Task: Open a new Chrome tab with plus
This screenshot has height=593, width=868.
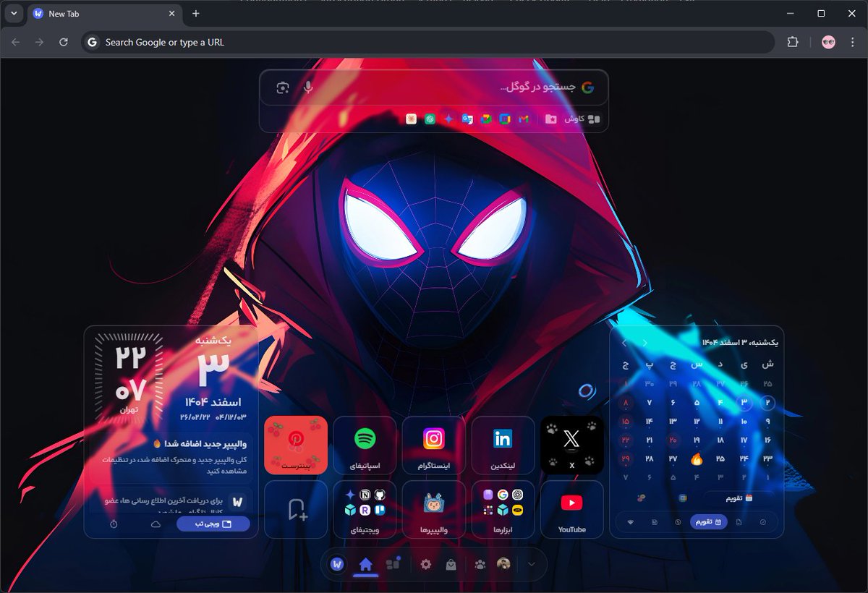Action: pos(196,13)
